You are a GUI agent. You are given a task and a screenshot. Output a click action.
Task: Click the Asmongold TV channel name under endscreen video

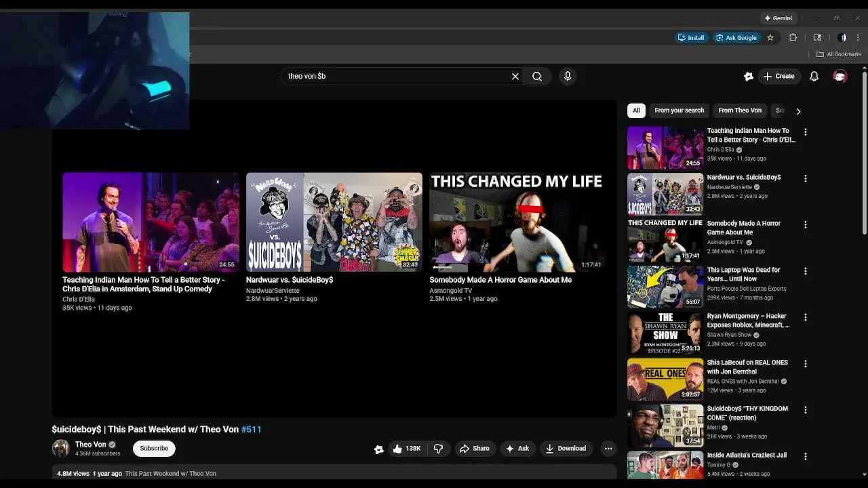[x=450, y=291]
